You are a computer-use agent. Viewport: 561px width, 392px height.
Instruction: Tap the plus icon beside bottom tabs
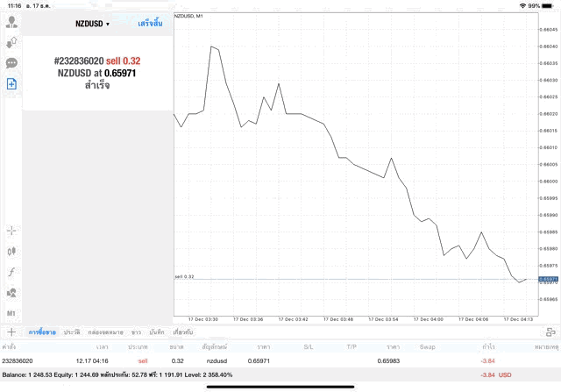(11, 332)
